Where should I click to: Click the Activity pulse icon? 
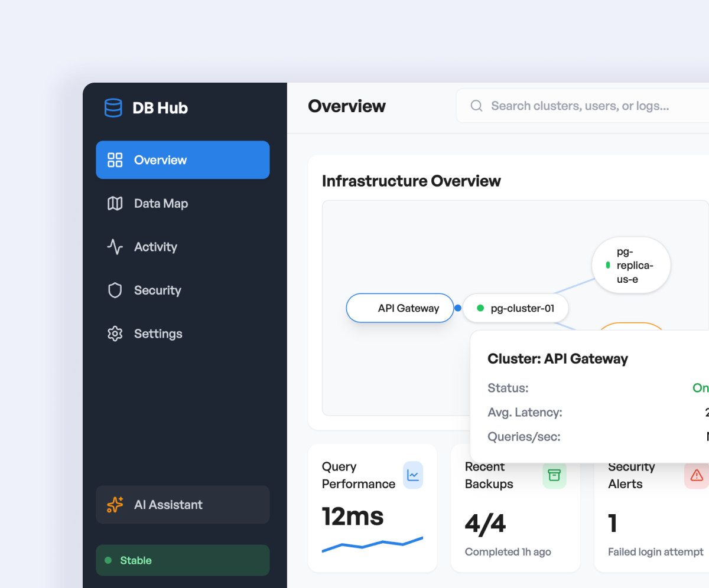point(115,247)
